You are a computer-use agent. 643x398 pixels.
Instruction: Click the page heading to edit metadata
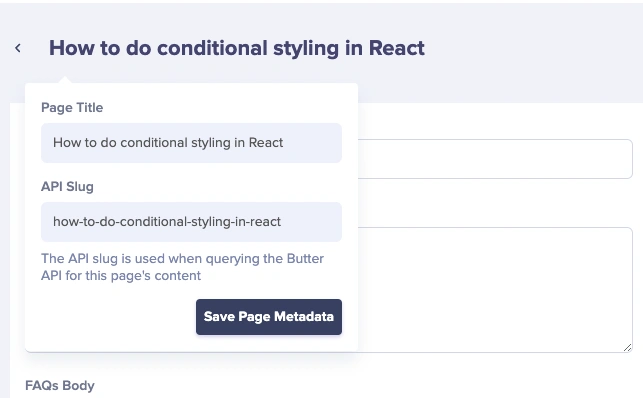pos(237,48)
